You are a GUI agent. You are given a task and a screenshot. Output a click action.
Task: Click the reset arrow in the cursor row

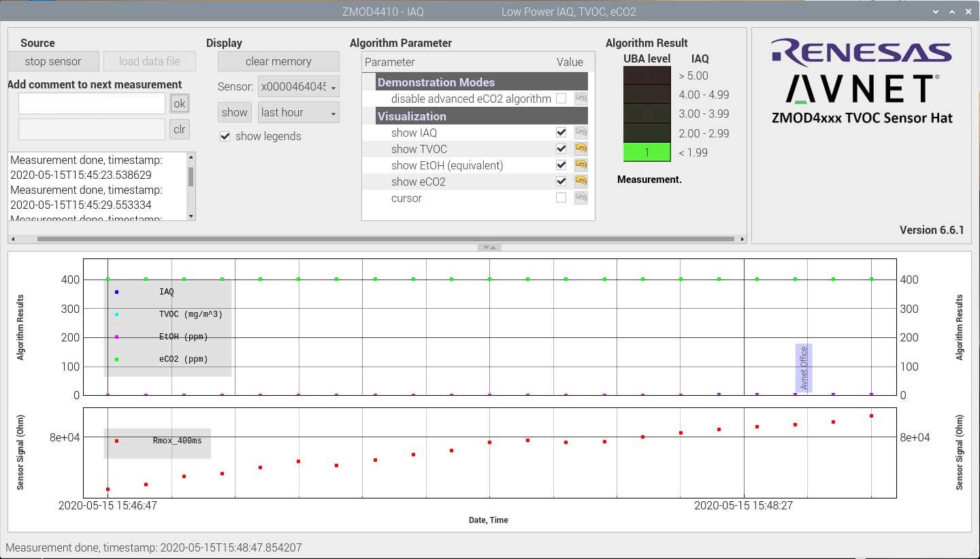coord(581,198)
